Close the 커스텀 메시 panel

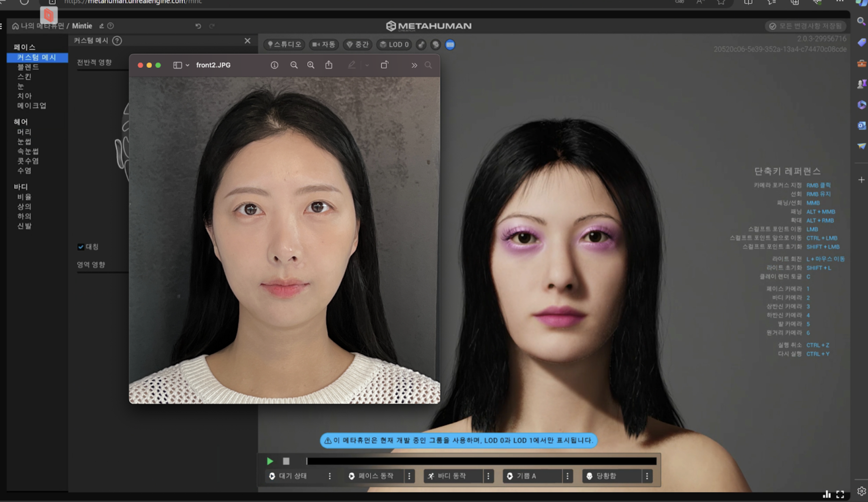[248, 41]
